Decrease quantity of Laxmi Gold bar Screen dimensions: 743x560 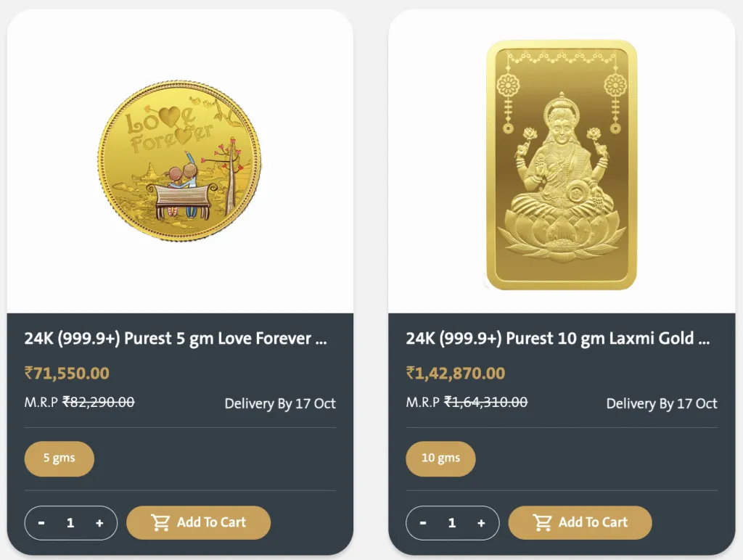(x=423, y=523)
